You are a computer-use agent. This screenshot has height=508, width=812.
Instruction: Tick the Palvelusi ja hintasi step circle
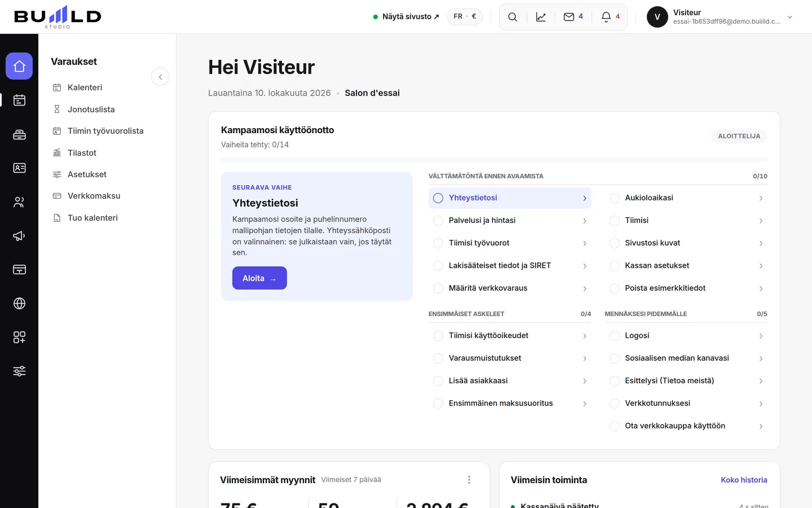click(438, 221)
